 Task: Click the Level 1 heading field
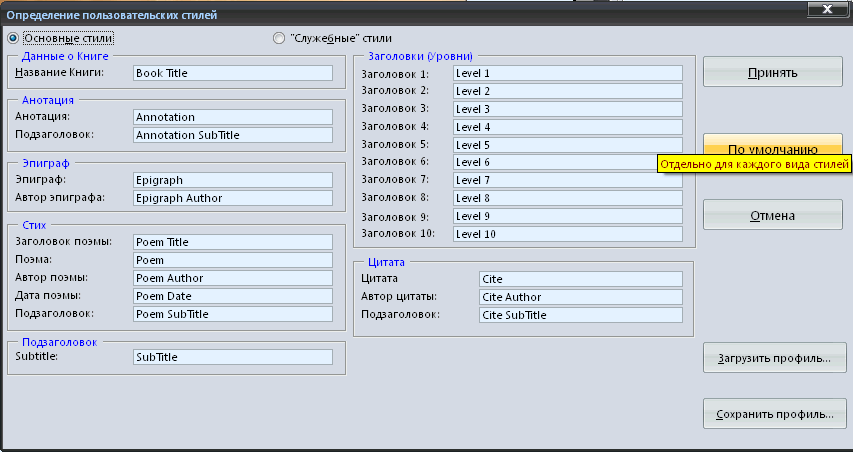click(x=568, y=73)
